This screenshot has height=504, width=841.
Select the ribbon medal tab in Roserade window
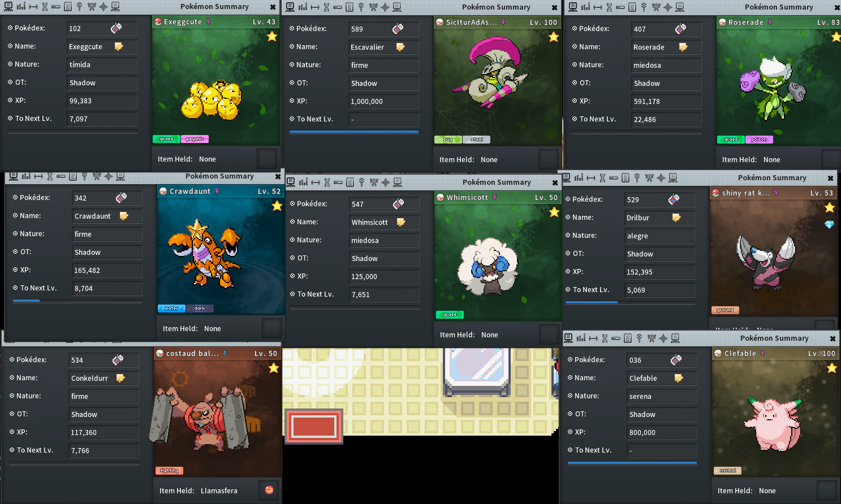point(656,7)
